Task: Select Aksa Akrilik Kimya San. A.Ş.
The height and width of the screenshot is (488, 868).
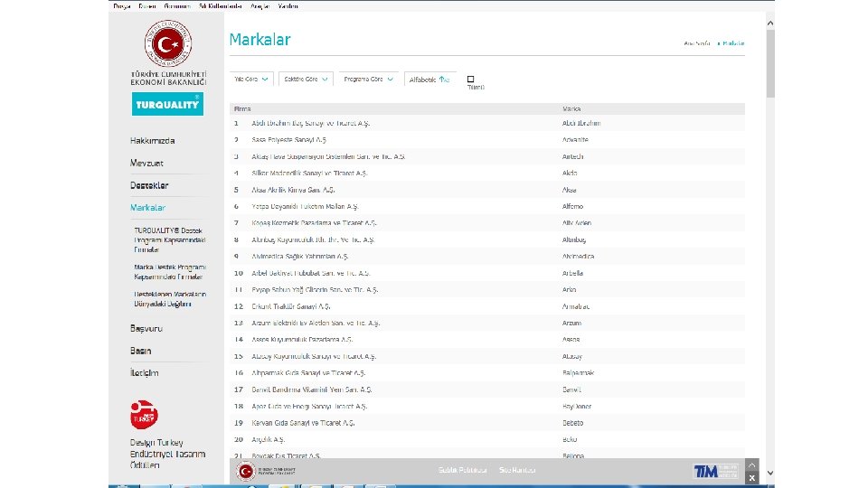Action: click(293, 190)
